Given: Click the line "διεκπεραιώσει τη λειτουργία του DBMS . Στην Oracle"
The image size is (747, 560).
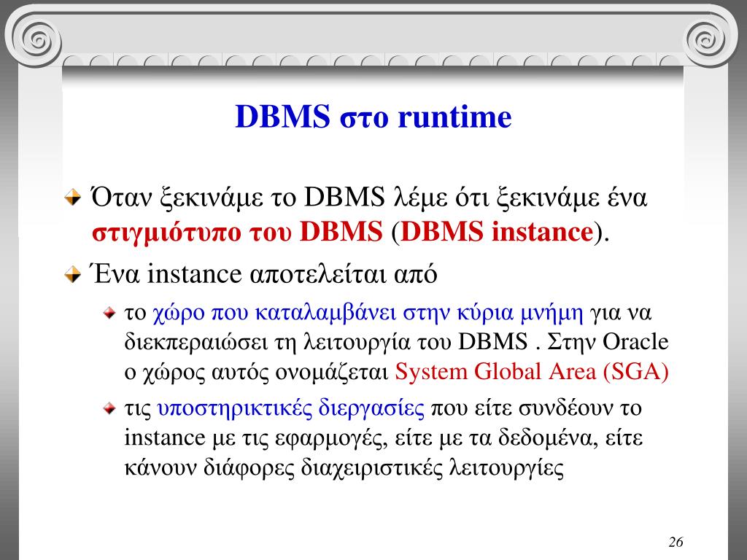Looking at the screenshot, I should click(x=396, y=342).
